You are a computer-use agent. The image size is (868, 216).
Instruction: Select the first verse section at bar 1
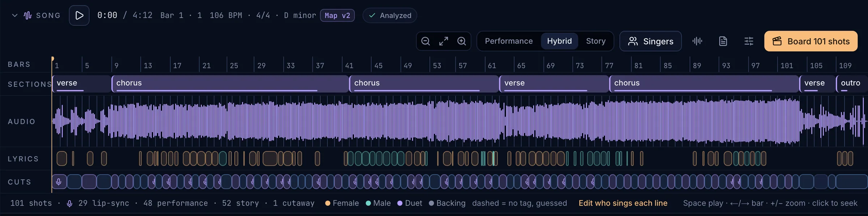click(81, 84)
